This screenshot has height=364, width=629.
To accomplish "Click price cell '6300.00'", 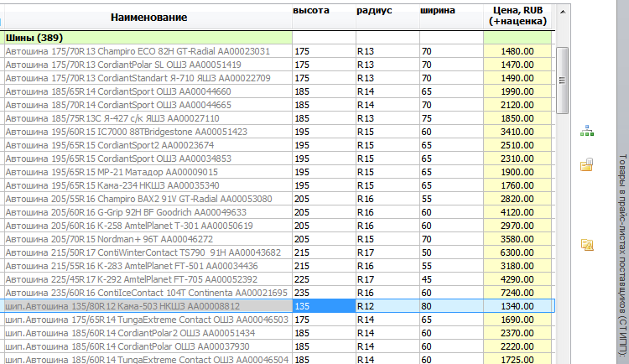I will (x=517, y=252).
